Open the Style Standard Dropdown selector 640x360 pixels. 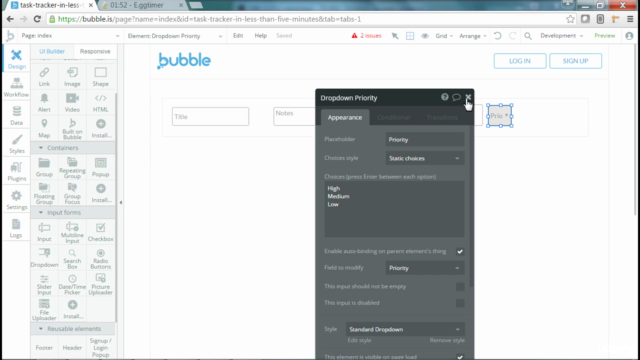coord(405,329)
